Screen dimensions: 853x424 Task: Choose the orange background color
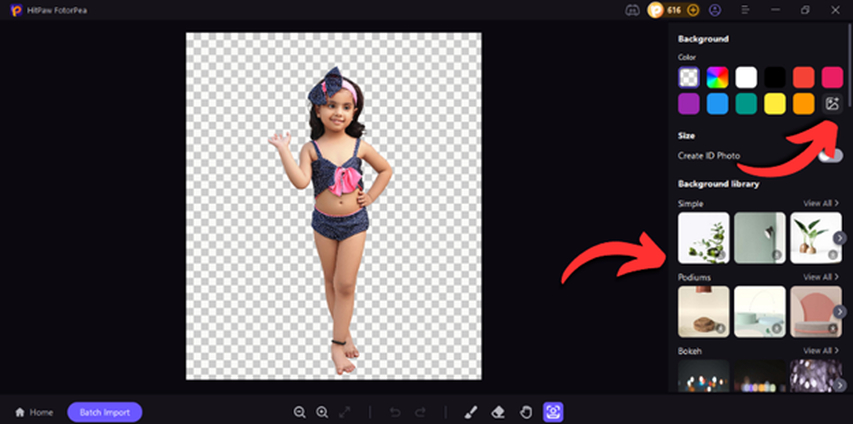803,103
